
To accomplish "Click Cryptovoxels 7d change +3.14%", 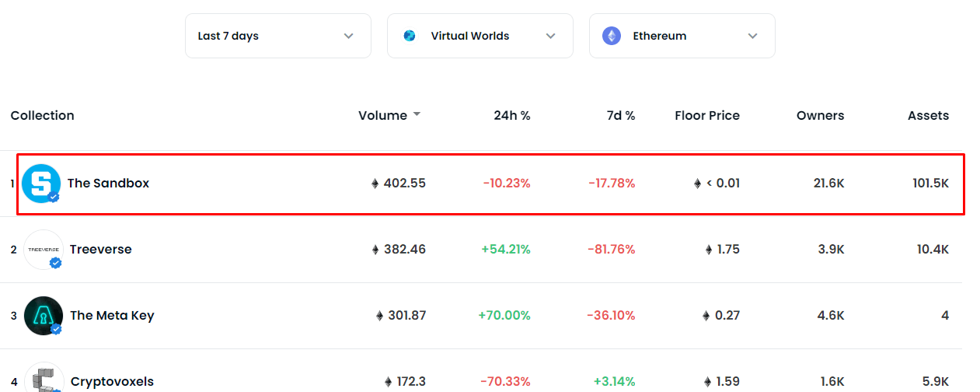I will [614, 382].
